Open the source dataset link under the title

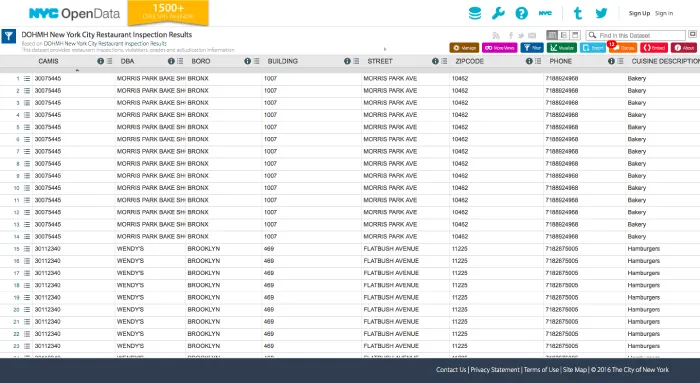tap(105, 44)
